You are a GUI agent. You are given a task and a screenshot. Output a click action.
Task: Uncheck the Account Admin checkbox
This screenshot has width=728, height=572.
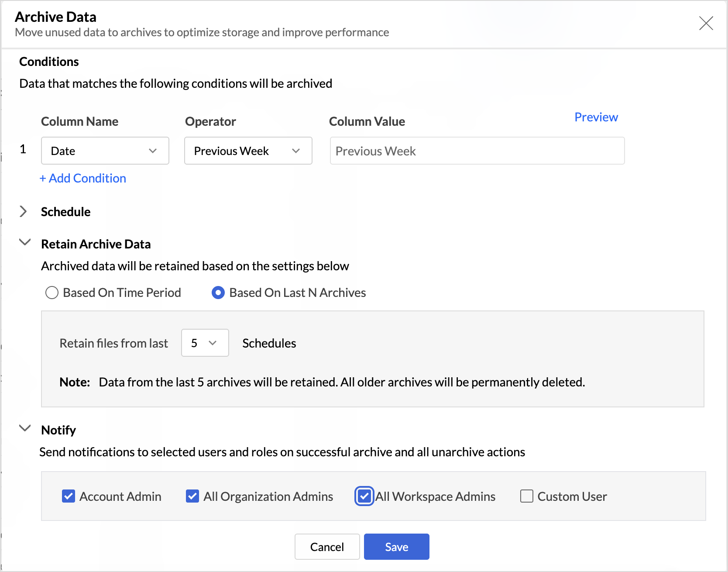[x=69, y=496]
